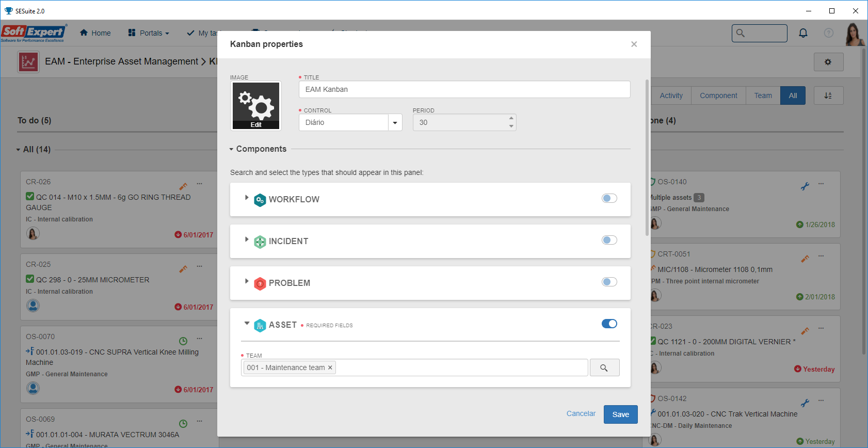Click the PROBLEM component icon
This screenshot has height=448, width=868.
pyautogui.click(x=260, y=283)
